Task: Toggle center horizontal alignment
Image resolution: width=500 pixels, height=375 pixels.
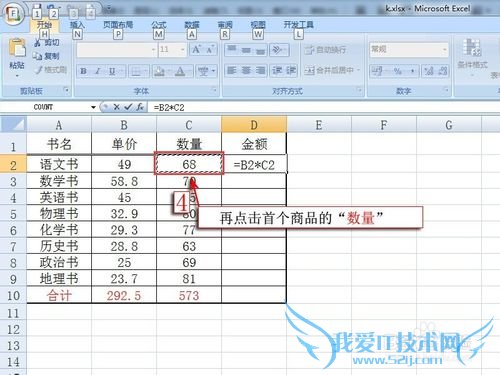Action: (x=246, y=71)
